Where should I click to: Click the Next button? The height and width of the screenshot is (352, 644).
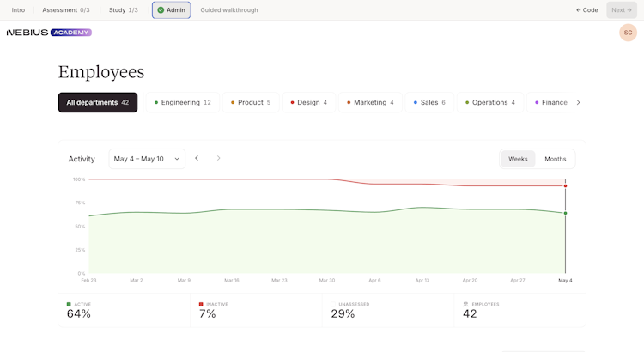coord(622,9)
